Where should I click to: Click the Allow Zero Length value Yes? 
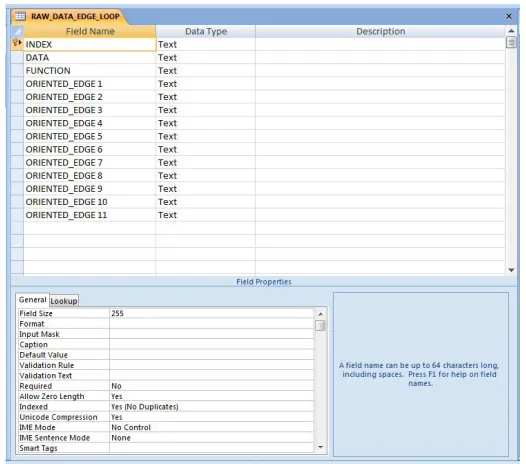(212, 397)
